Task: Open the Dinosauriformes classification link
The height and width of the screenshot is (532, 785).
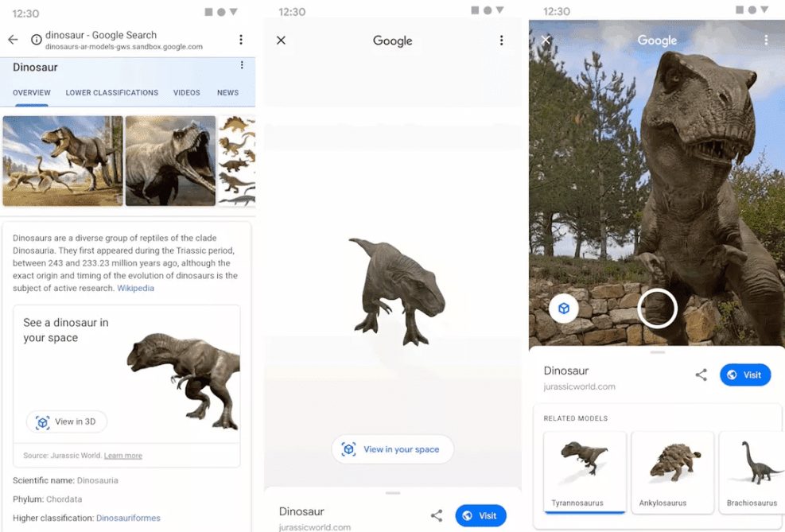Action: pyautogui.click(x=128, y=518)
